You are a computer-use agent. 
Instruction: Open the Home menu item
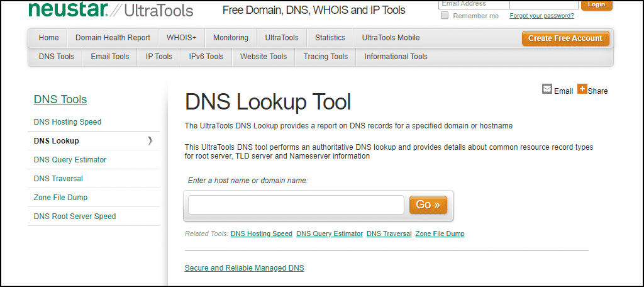pyautogui.click(x=48, y=38)
